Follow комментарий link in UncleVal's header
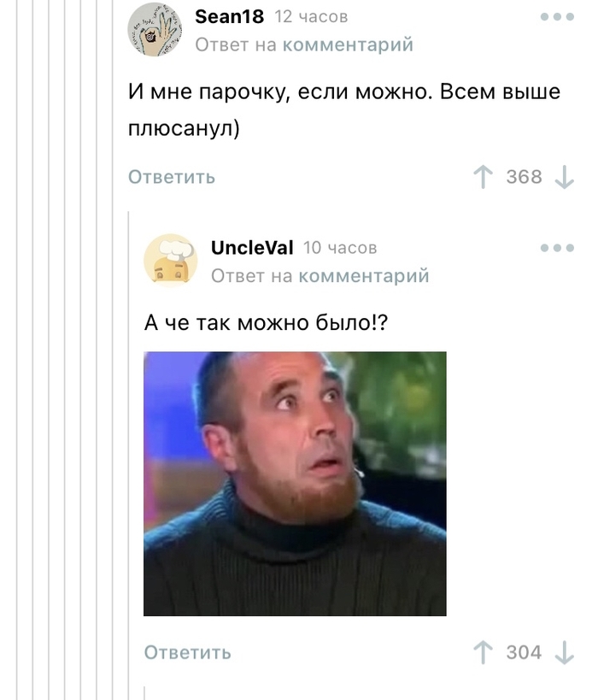The height and width of the screenshot is (700, 598). point(364,276)
